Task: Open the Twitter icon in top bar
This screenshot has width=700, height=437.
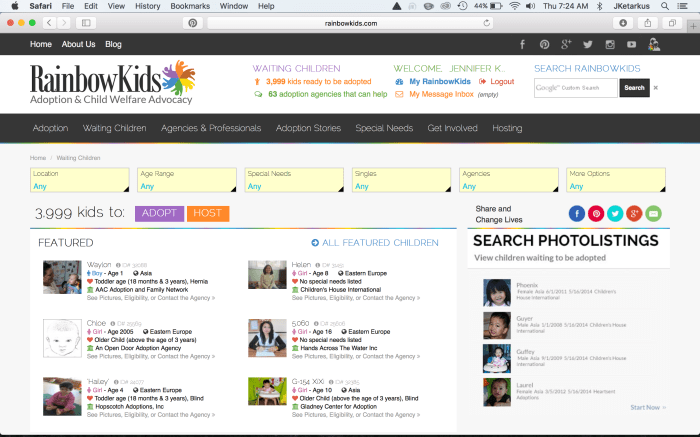Action: click(588, 44)
